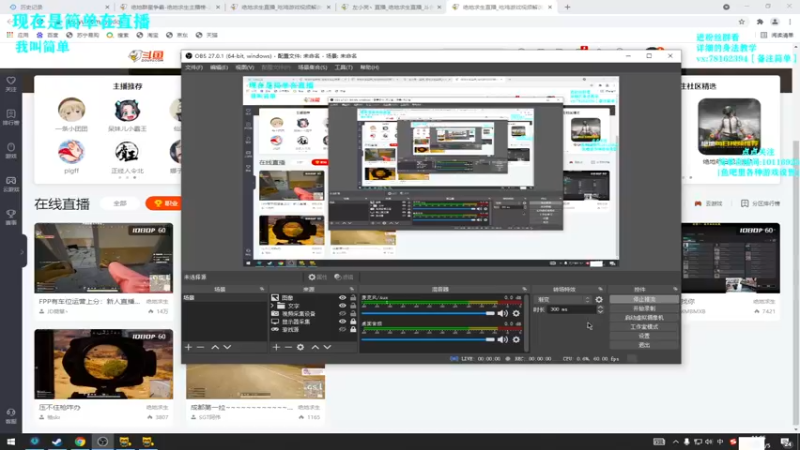Open transition properties gear in 转场特效 panel

599,299
